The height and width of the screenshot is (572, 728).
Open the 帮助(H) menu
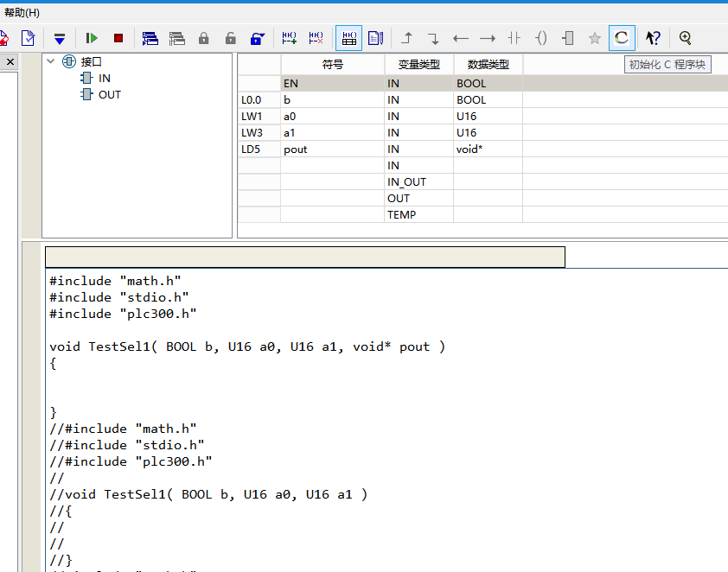[22, 12]
